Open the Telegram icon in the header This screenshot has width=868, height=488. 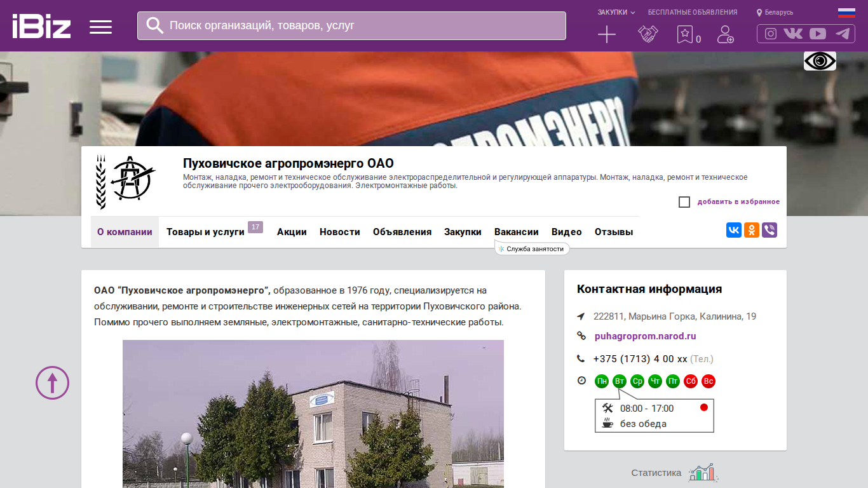843,34
